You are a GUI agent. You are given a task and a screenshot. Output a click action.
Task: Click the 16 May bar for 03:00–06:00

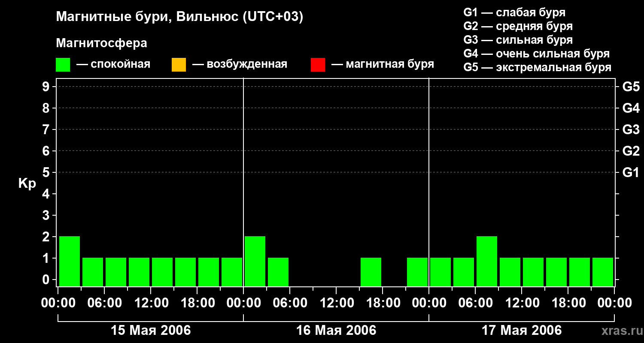278,272
